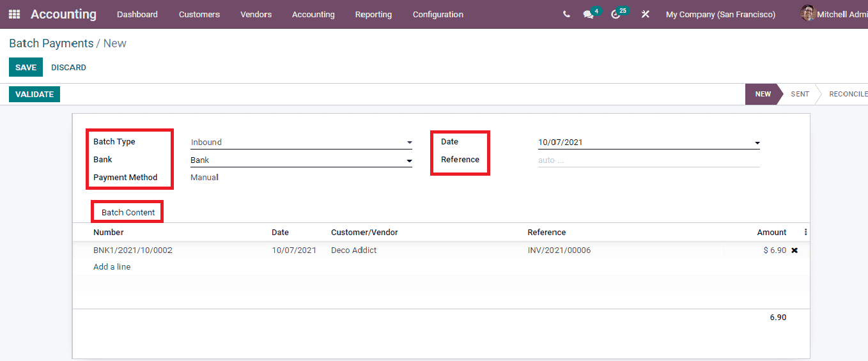Open the apps grid menu icon
Screen dimensions: 868x361
(x=14, y=14)
